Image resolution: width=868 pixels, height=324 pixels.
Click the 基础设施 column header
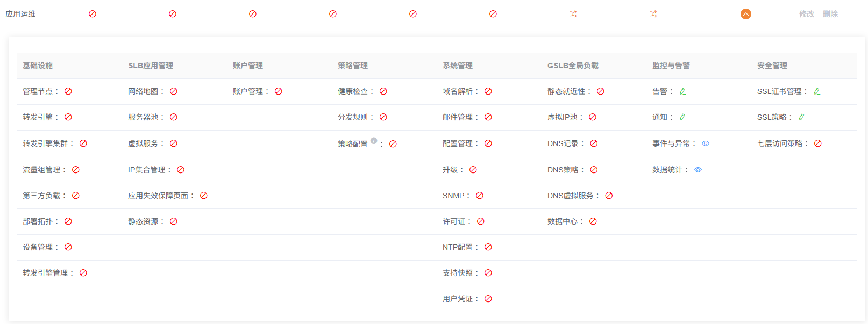coord(38,66)
